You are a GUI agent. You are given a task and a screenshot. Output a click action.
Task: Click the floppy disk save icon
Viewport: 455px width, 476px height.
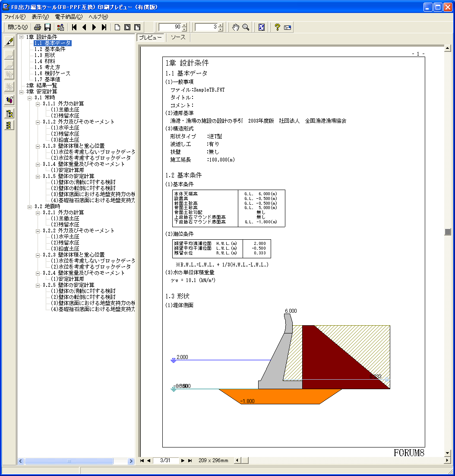tap(48, 27)
